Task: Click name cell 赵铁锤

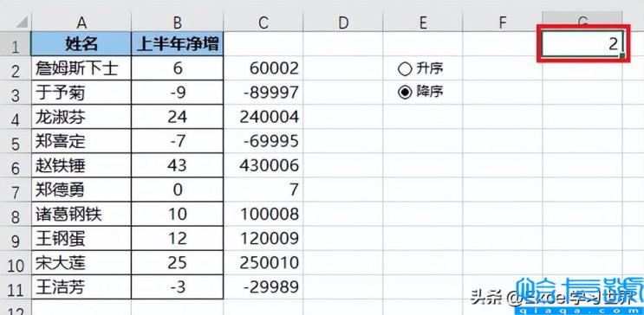Action: click(x=81, y=165)
